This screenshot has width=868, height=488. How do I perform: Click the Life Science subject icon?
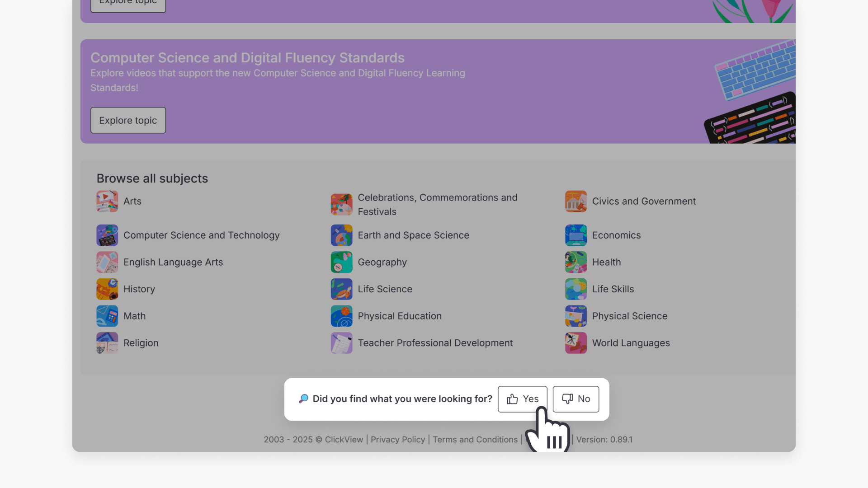pyautogui.click(x=341, y=289)
